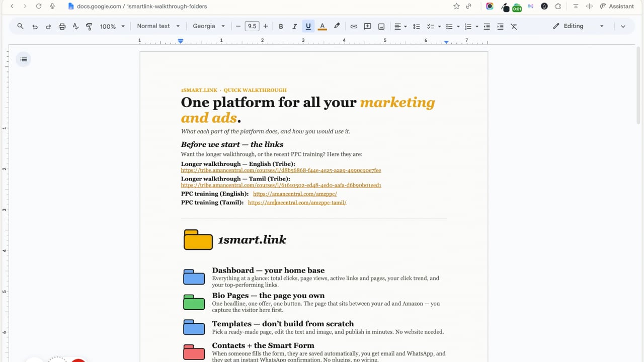Toggle underline formatting
This screenshot has width=644, height=362.
point(308,26)
